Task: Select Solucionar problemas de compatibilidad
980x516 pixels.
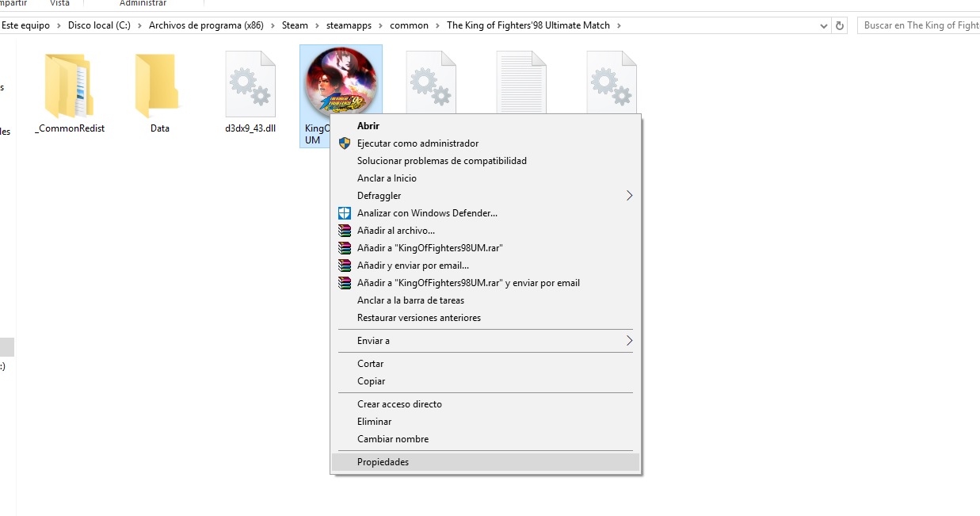Action: (486, 161)
